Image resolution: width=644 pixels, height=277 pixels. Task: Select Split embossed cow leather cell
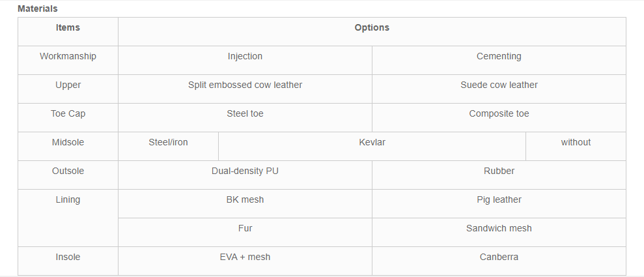coord(245,89)
